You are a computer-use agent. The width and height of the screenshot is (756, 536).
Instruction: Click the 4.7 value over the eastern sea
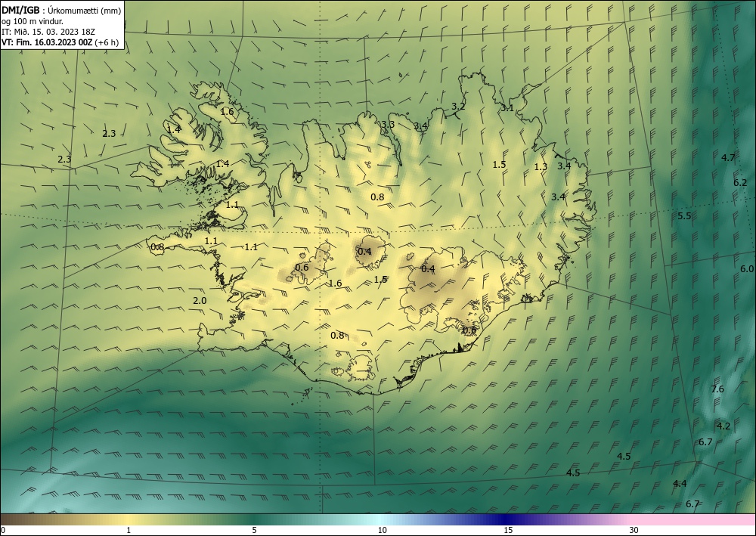728,157
